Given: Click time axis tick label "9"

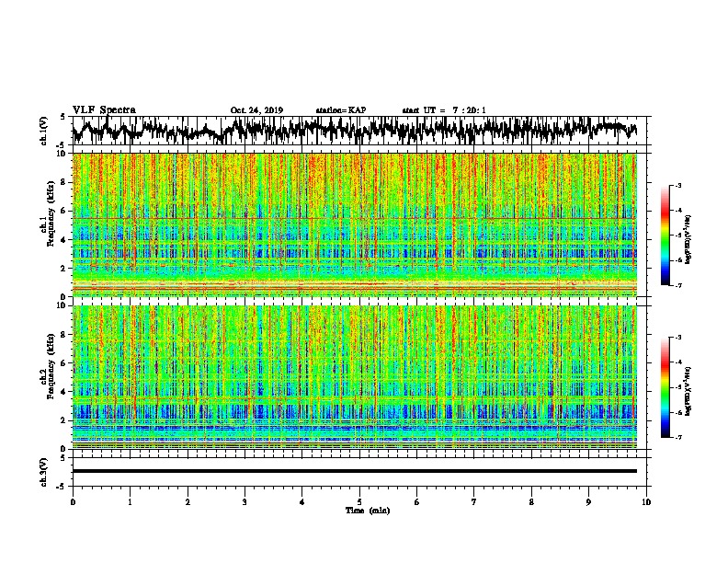Looking at the screenshot, I should point(588,502).
